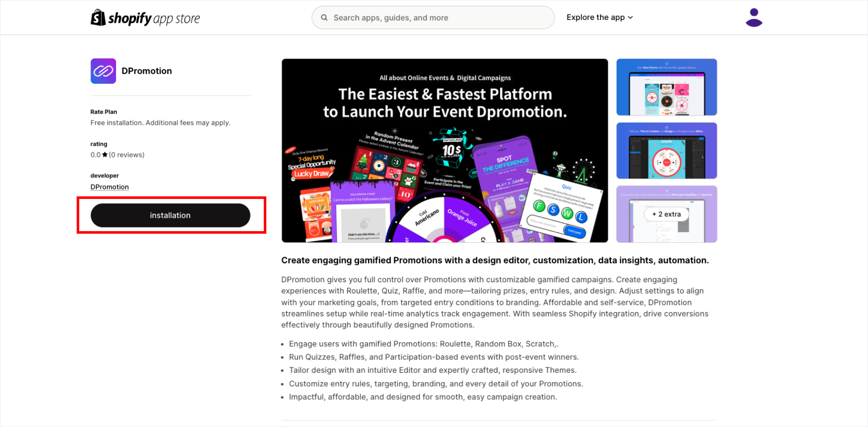The width and height of the screenshot is (868, 427).
Task: Click the DPromotion app title text
Action: point(147,71)
